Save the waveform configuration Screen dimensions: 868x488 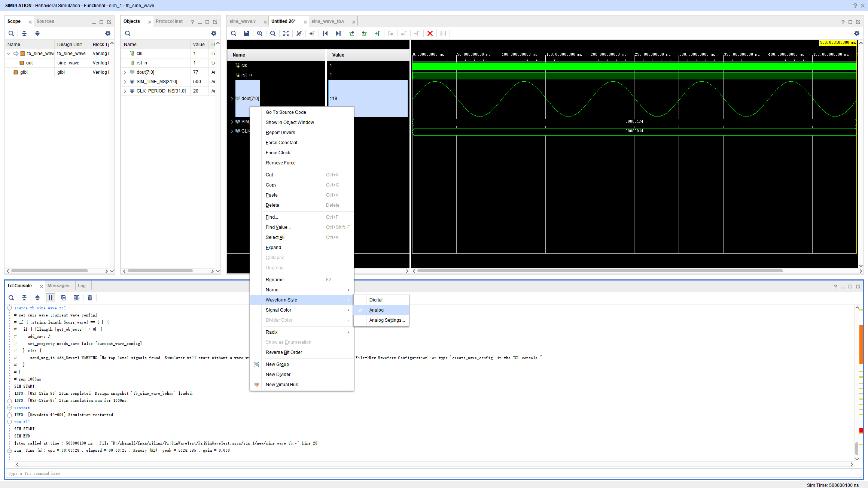tap(246, 33)
